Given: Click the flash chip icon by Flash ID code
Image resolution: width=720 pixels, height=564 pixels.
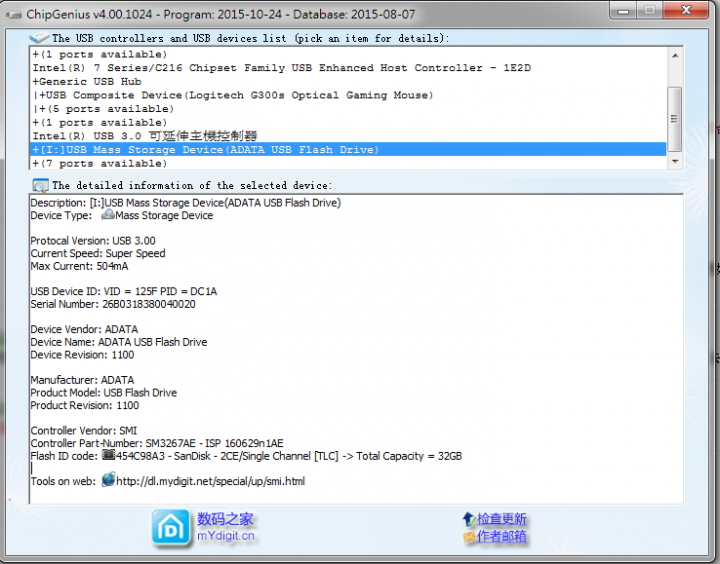Looking at the screenshot, I should [x=108, y=455].
